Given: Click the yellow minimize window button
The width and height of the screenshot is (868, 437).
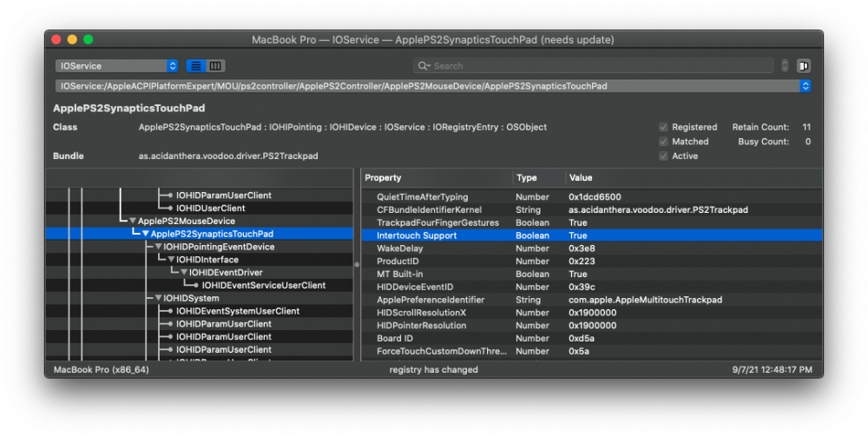Looking at the screenshot, I should [72, 39].
